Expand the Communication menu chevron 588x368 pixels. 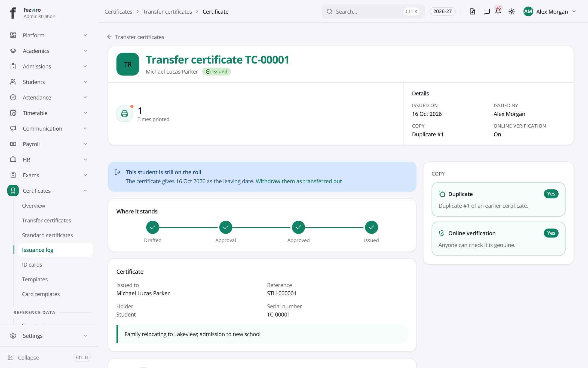85,128
